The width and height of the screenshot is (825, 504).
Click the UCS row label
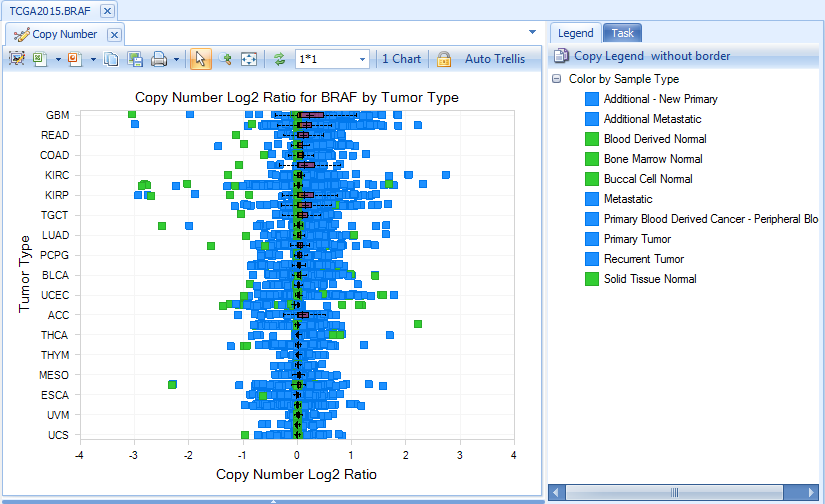coord(58,435)
